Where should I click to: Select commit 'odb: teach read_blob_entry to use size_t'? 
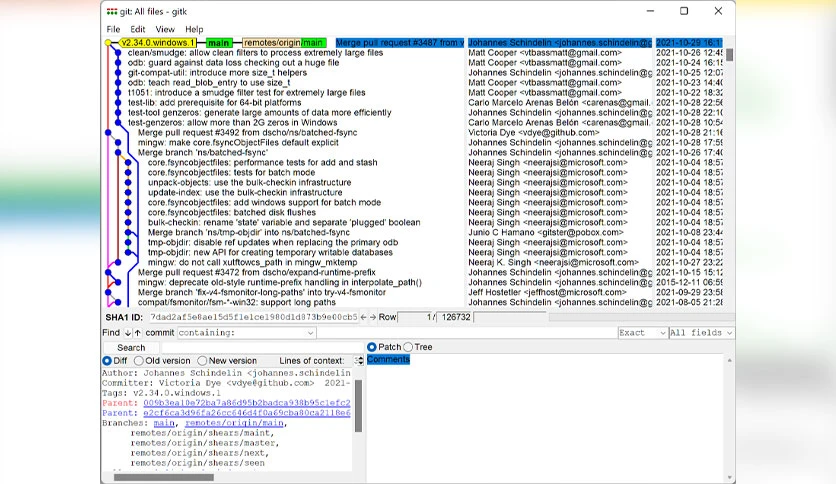209,83
